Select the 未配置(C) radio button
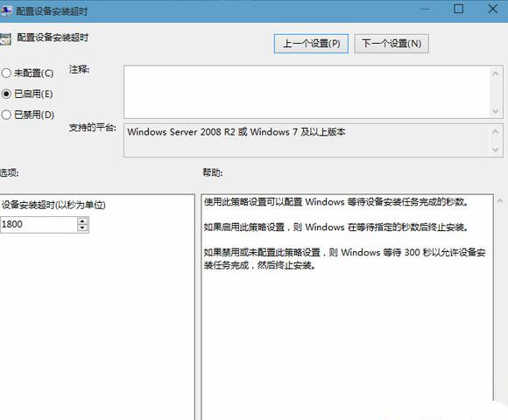 pos(6,73)
